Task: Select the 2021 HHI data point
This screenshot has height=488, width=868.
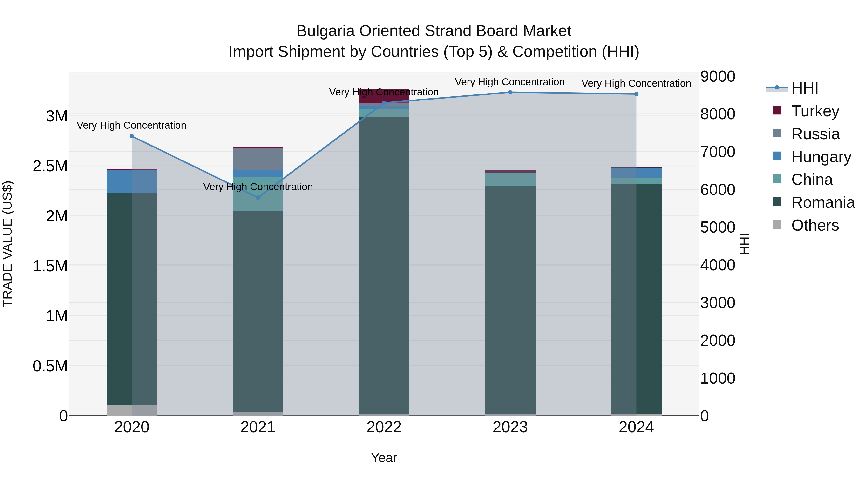Action: pos(258,198)
